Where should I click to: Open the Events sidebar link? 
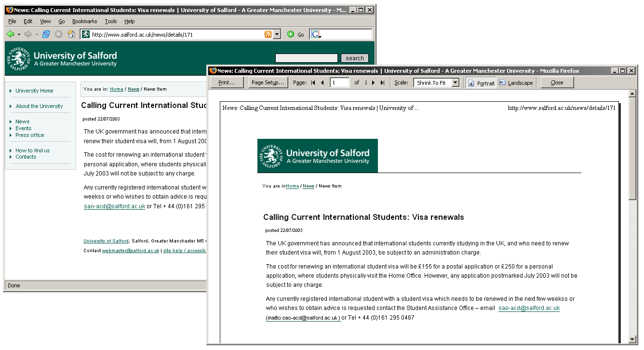click(x=23, y=128)
